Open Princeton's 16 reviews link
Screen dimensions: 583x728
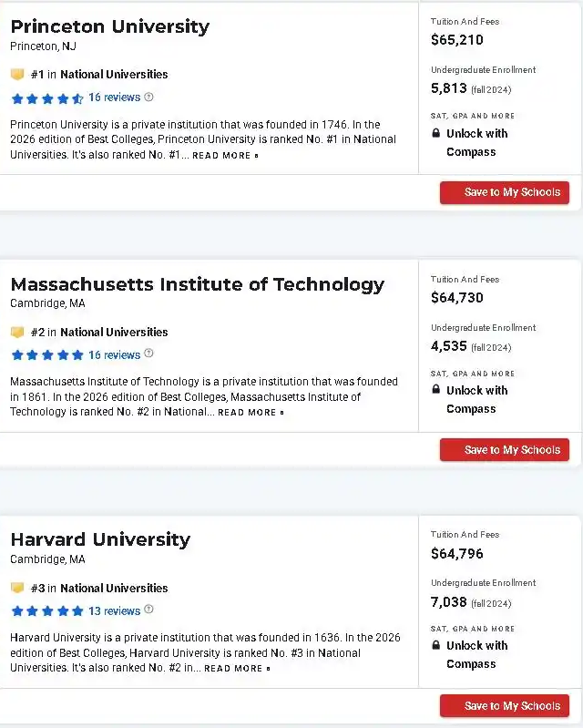click(114, 97)
